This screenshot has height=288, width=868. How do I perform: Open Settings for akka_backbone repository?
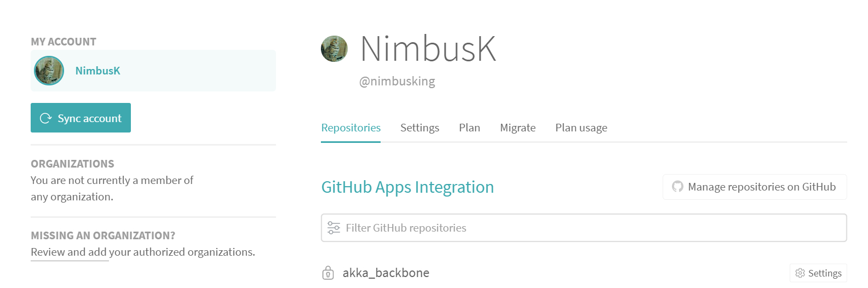(x=819, y=273)
